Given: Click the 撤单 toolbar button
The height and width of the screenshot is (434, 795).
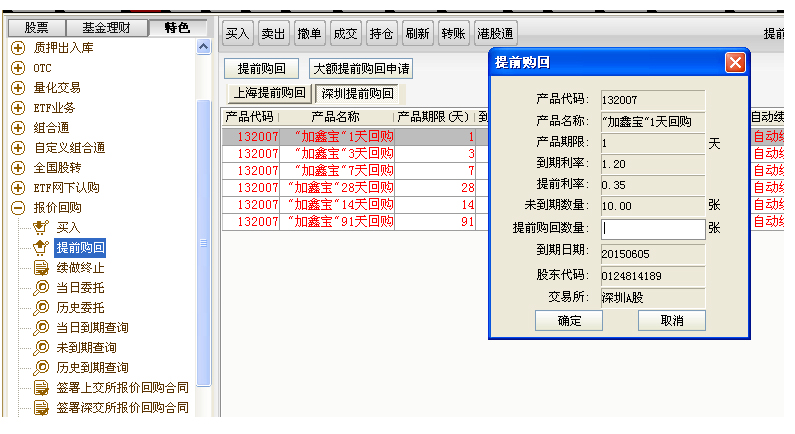Looking at the screenshot, I should 309,34.
